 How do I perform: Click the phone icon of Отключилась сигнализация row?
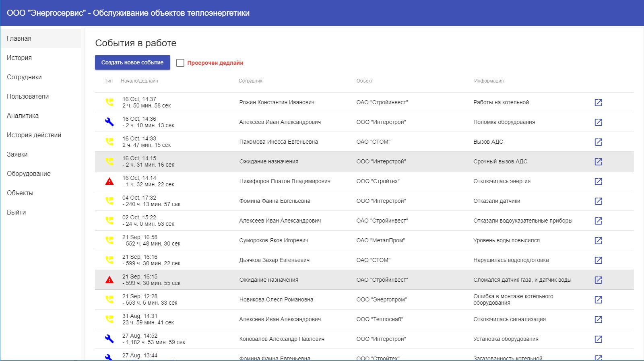click(109, 319)
